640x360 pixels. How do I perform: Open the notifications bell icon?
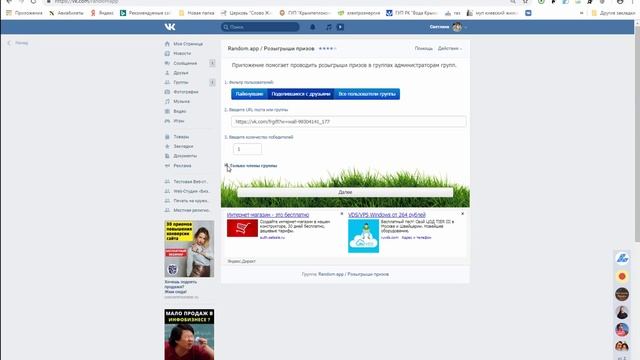pyautogui.click(x=313, y=27)
